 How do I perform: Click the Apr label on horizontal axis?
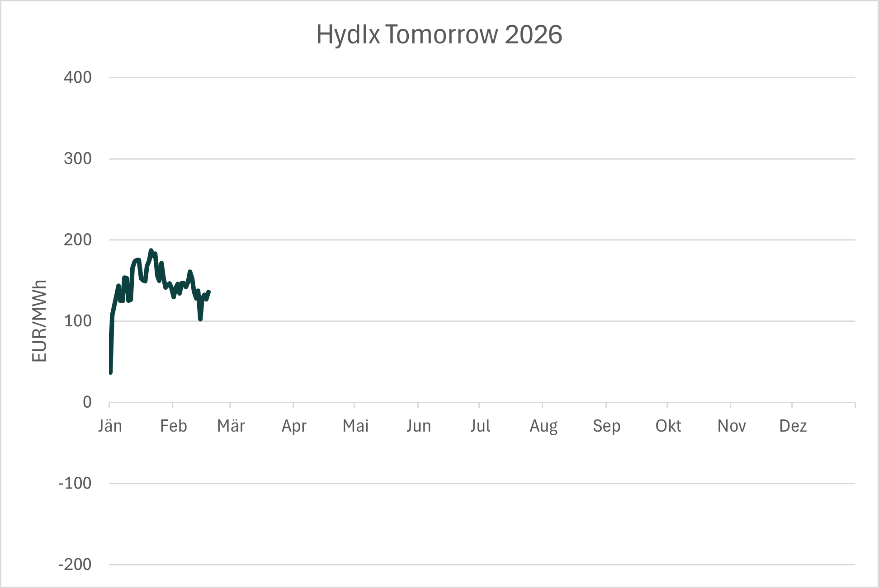click(x=294, y=426)
